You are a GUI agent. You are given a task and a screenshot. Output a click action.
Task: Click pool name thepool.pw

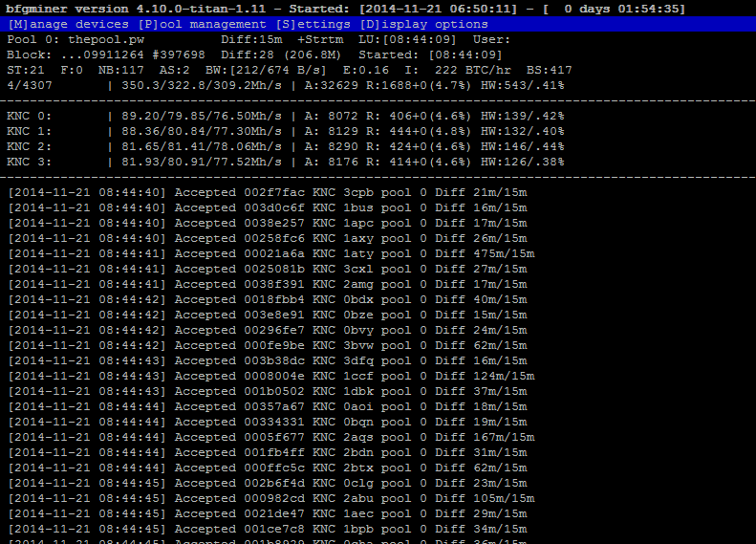click(106, 39)
